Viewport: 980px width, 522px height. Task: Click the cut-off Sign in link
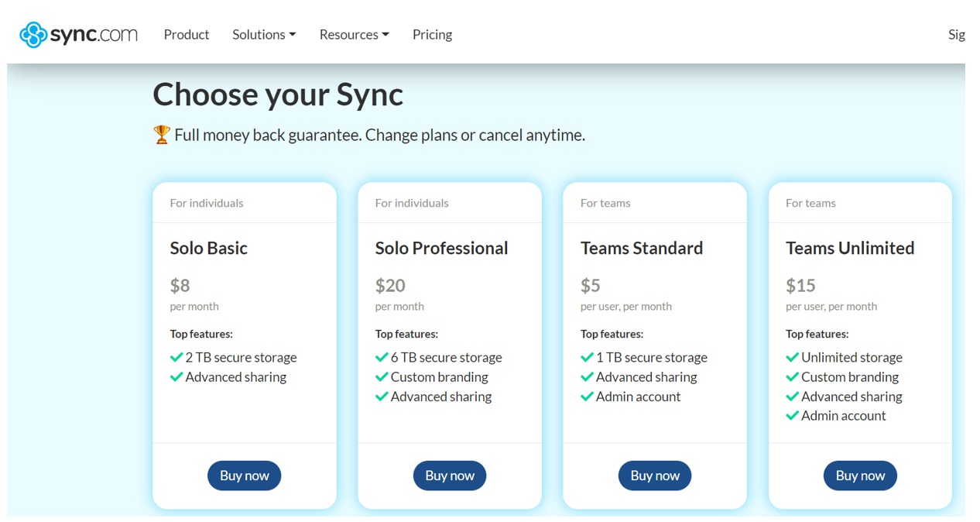point(957,35)
